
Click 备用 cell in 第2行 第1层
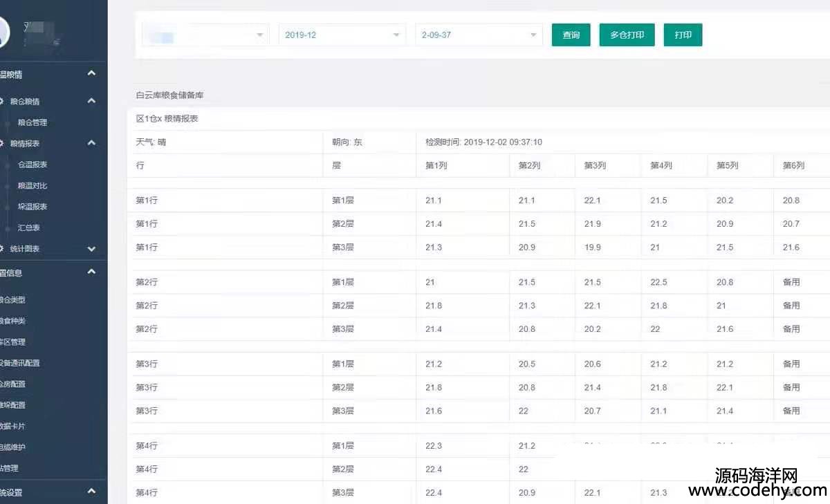pyautogui.click(x=791, y=282)
